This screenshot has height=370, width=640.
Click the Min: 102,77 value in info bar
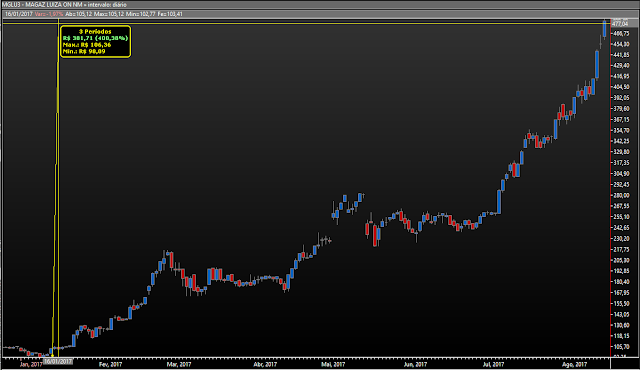141,14
